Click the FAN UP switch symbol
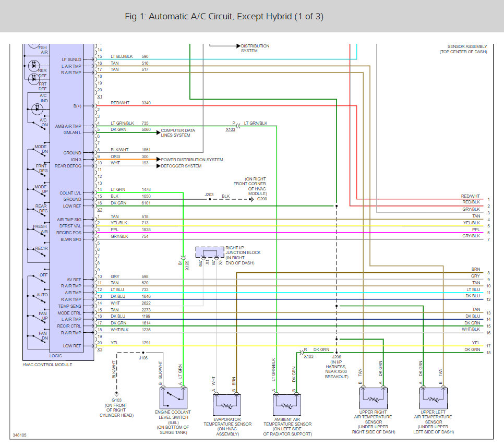This screenshot has width=504, height=447. click(x=39, y=318)
